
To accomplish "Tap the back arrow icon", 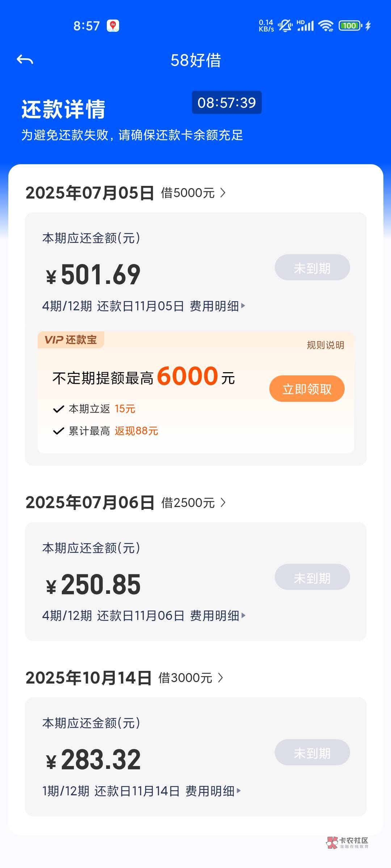I will 25,60.
